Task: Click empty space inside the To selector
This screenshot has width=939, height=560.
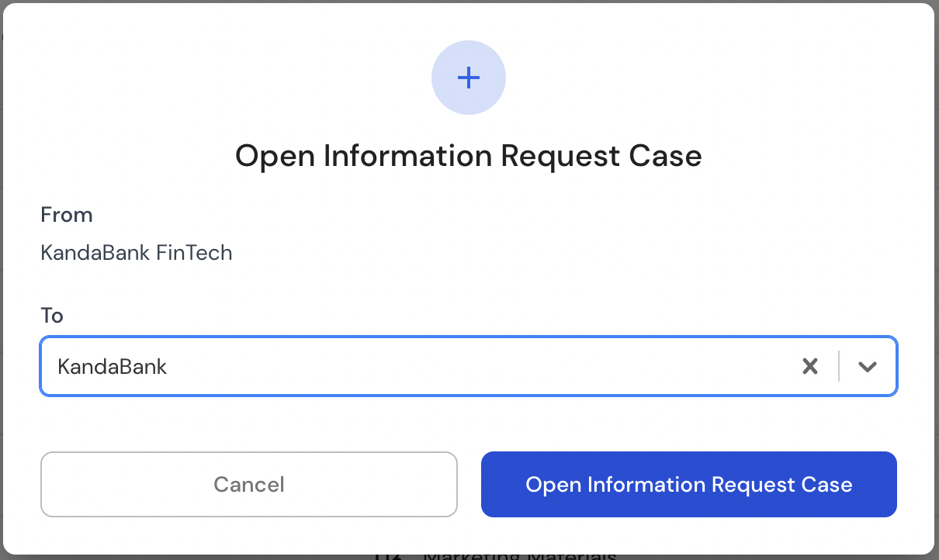Action: 481,366
